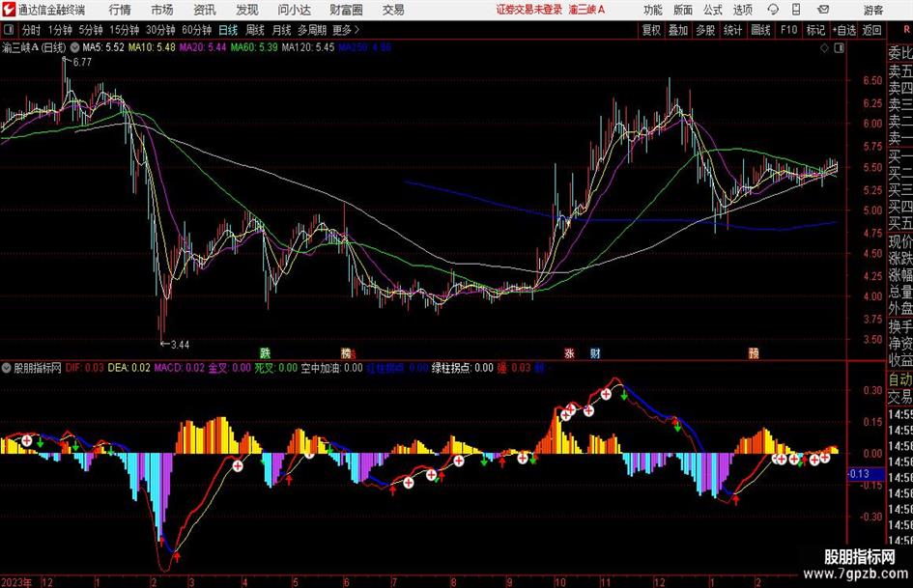
Task: Click the 榜 event marker
Action: tap(347, 352)
